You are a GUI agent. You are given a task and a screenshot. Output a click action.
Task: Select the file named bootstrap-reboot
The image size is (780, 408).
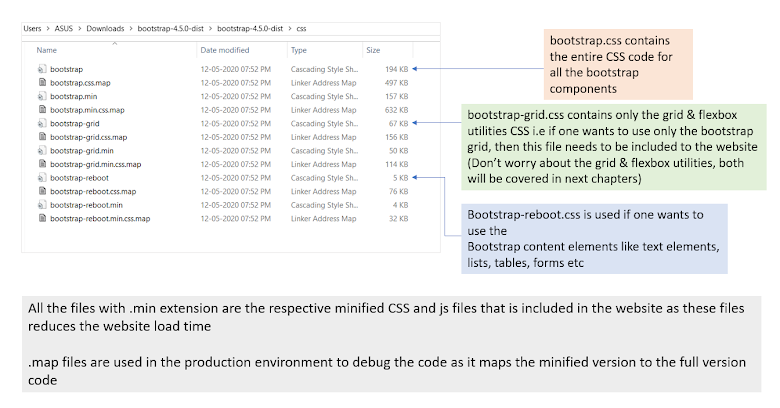click(80, 178)
